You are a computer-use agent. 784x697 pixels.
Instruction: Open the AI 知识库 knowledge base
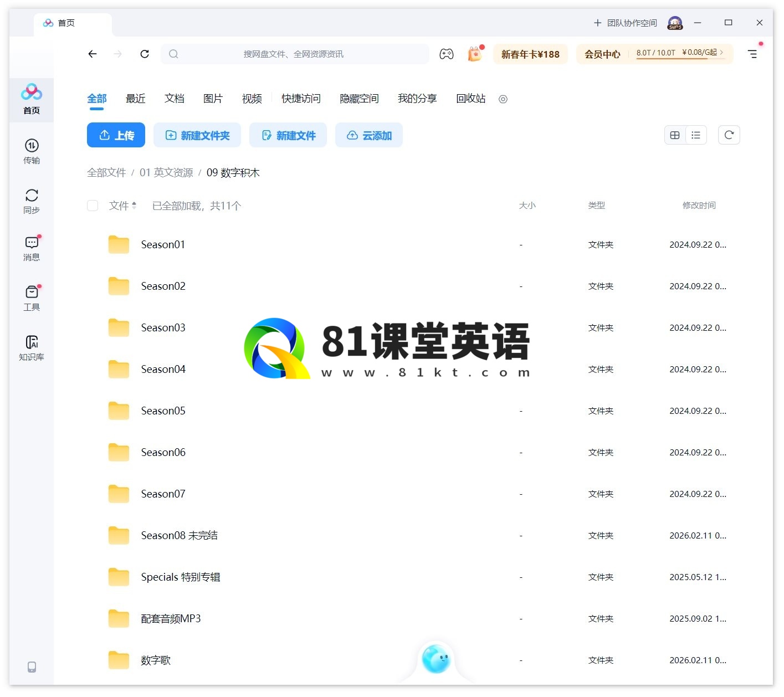click(32, 347)
